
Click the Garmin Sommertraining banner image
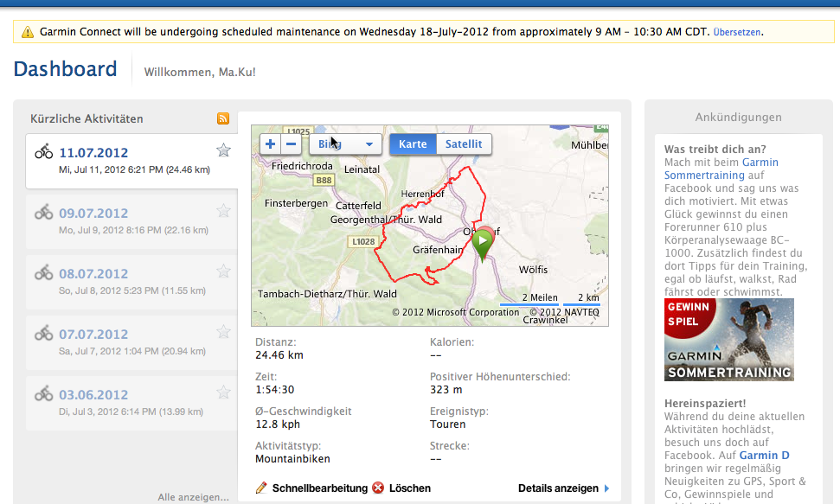pyautogui.click(x=728, y=340)
